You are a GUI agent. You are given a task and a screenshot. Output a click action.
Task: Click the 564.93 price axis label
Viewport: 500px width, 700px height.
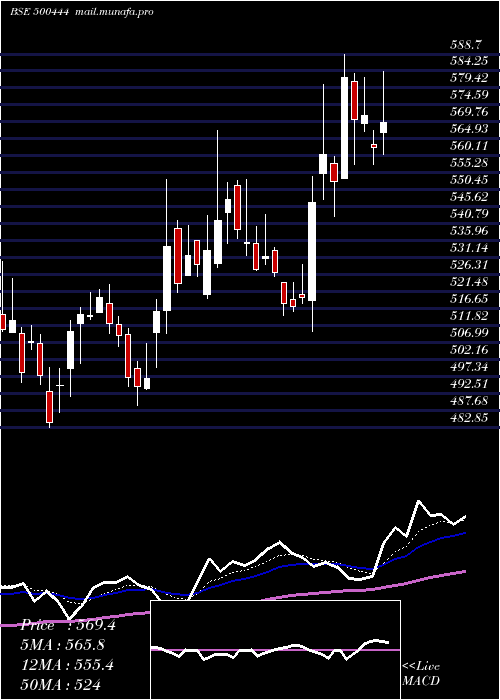469,129
